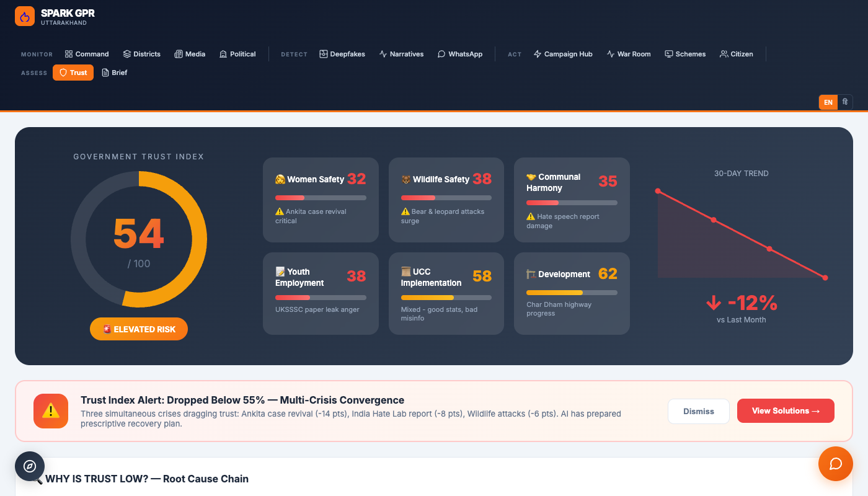This screenshot has width=868, height=496.
Task: Click the ELEVATED RISK status pill
Action: click(138, 329)
